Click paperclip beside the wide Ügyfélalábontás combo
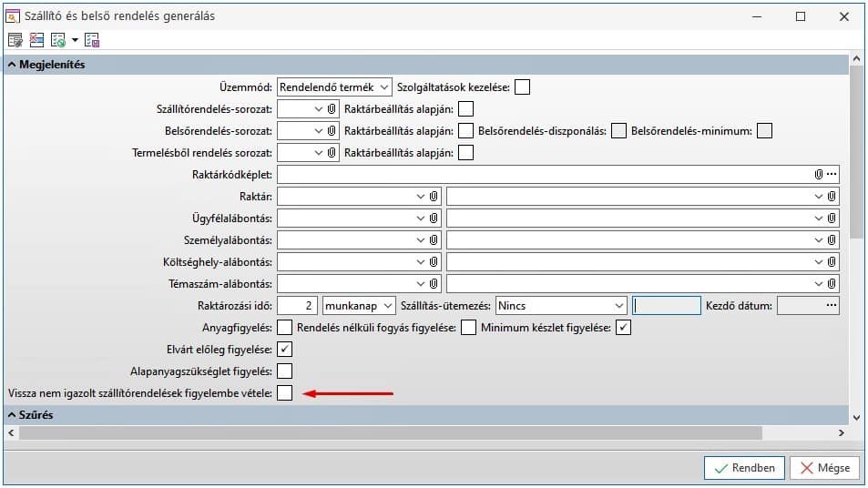868x488 pixels. 832,218
